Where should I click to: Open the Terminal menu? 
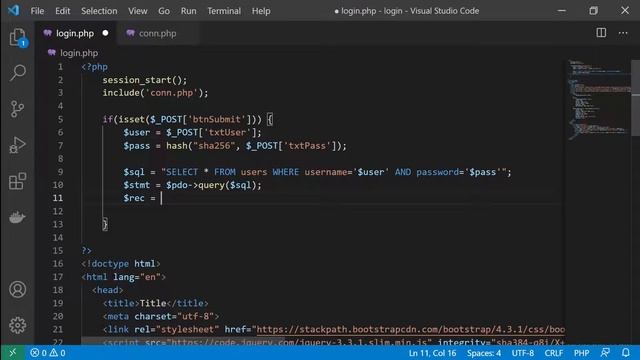(224, 11)
